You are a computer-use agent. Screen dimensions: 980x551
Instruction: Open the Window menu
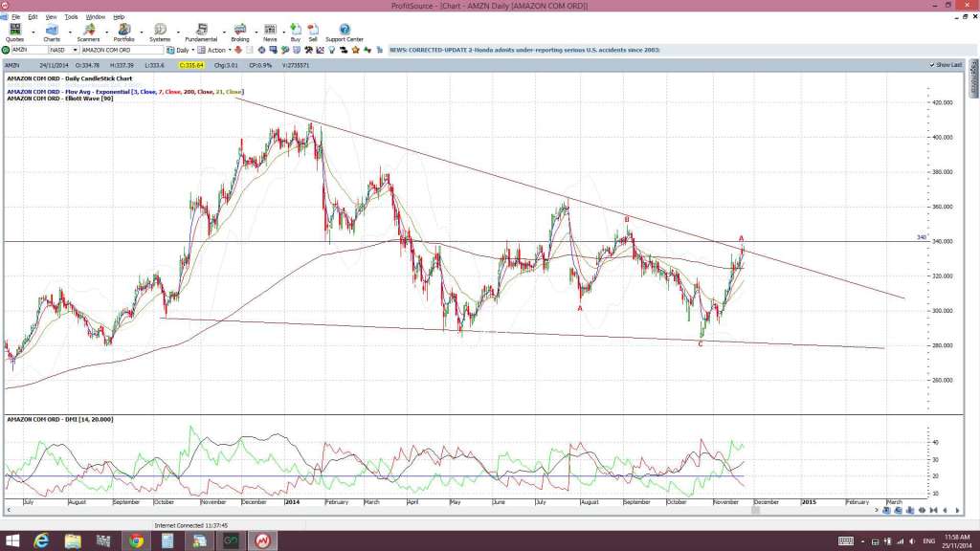95,17
